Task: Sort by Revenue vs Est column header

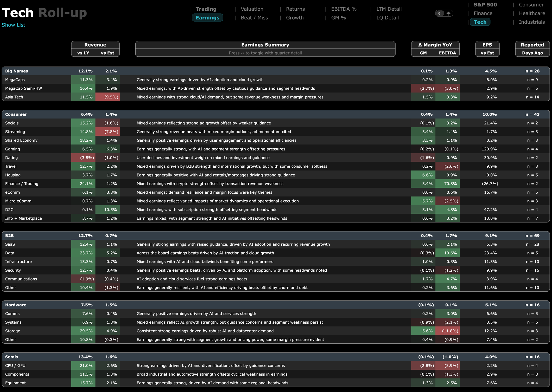Action: tap(107, 53)
